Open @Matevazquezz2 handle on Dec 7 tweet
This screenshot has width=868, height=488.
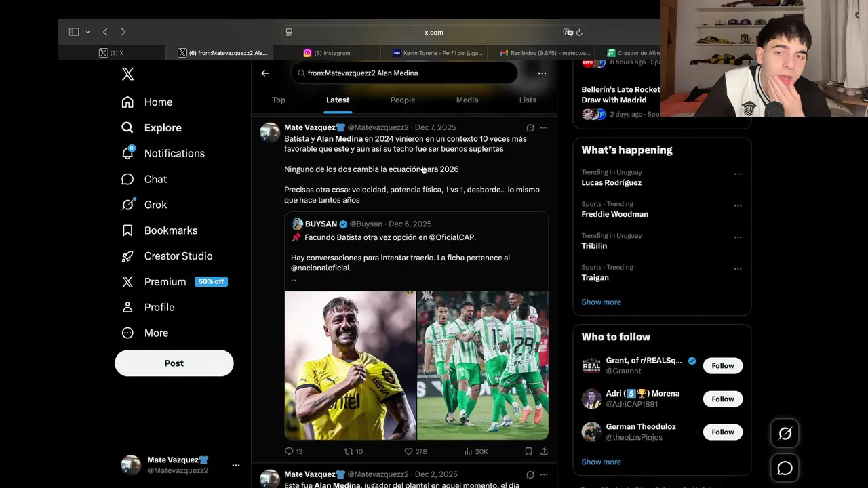378,127
